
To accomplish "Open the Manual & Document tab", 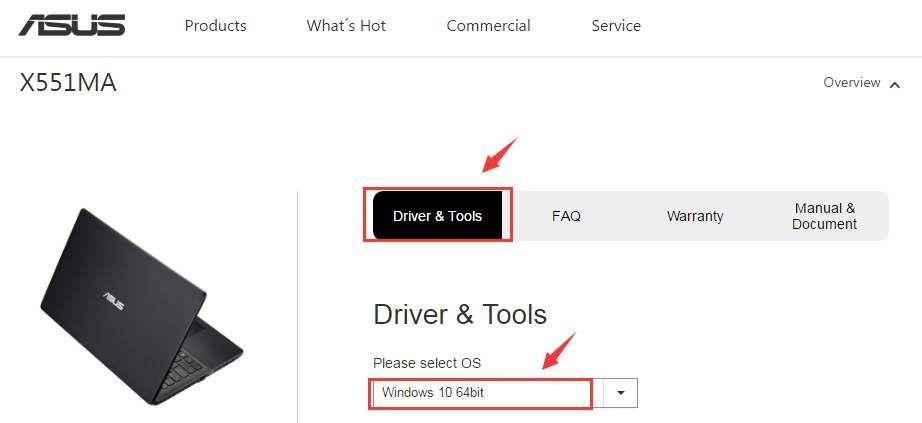I will [x=824, y=216].
